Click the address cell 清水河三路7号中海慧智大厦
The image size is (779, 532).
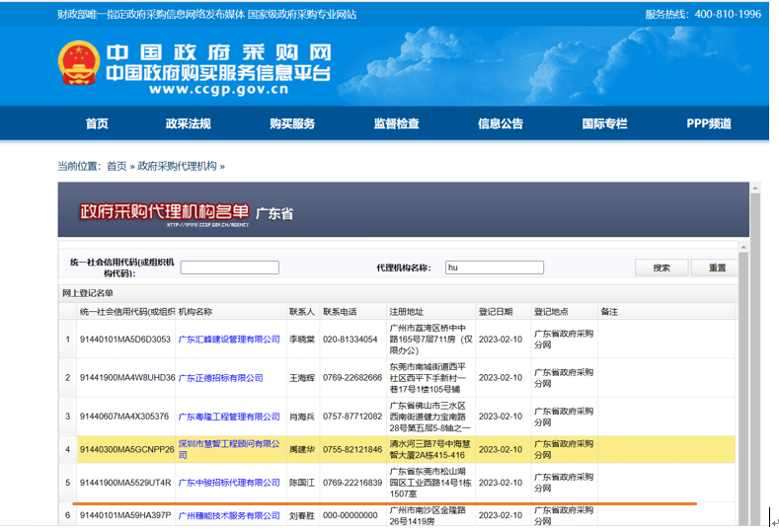pos(429,449)
